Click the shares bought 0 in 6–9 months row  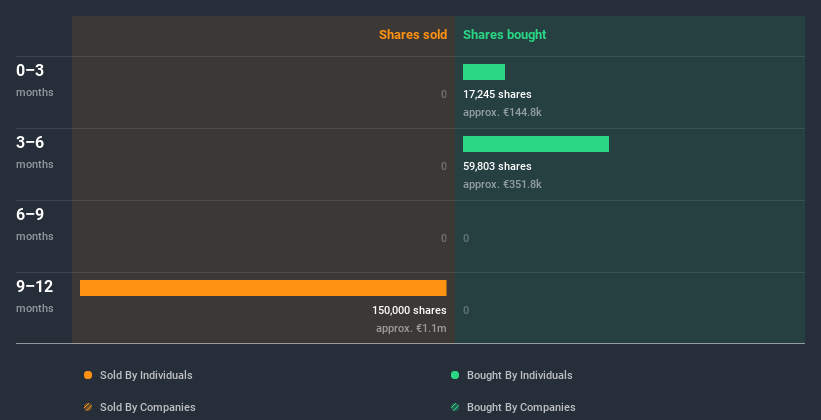tap(466, 238)
